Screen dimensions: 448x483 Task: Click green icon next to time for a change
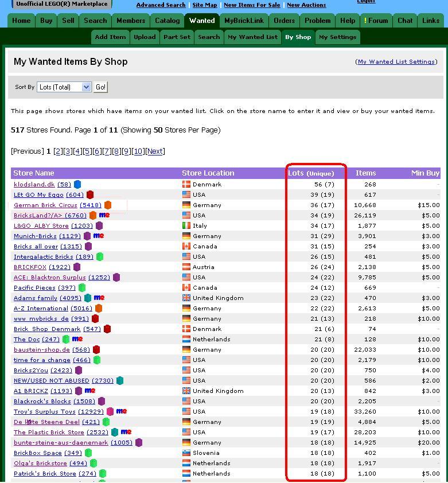coord(97,360)
